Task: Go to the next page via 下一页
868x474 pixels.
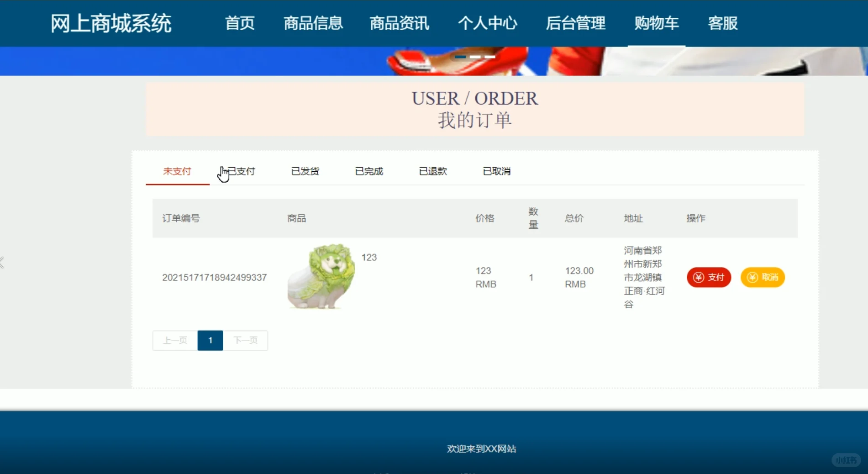Action: click(246, 340)
